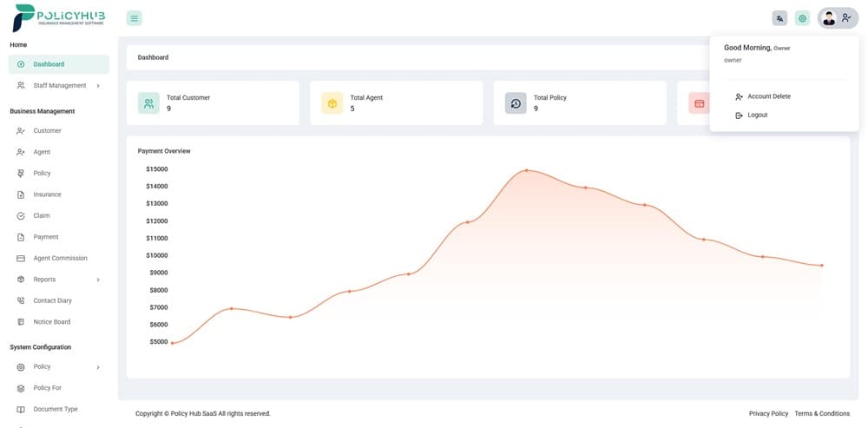Navigate to Notice Board
This screenshot has width=868, height=428.
[x=51, y=322]
